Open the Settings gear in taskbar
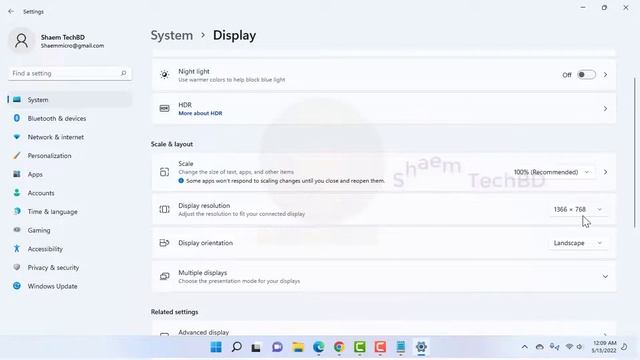 421,347
